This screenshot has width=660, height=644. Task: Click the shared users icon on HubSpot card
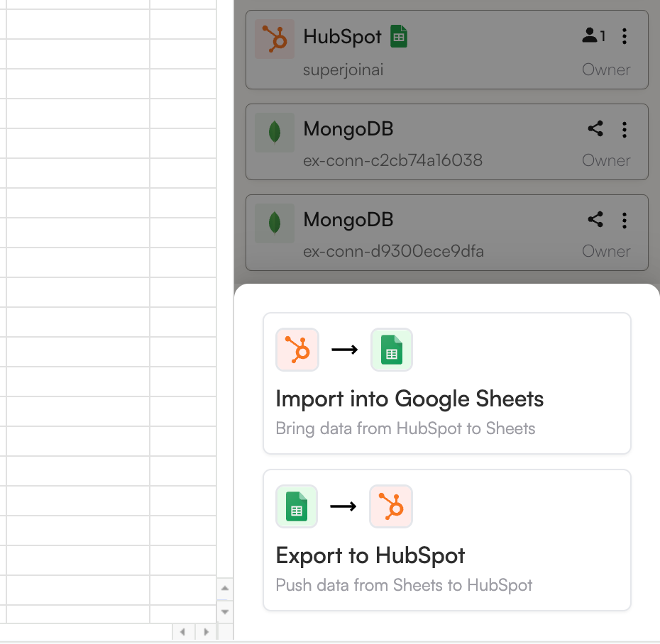tap(593, 35)
